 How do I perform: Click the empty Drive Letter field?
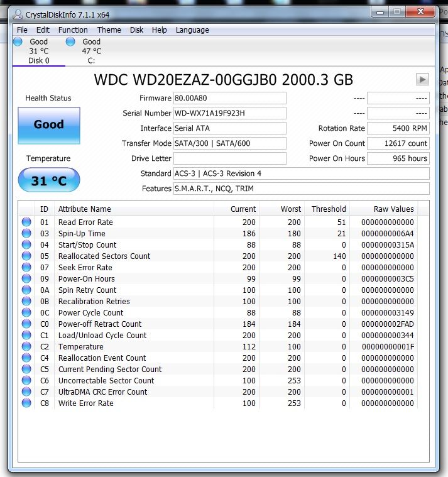[229, 158]
